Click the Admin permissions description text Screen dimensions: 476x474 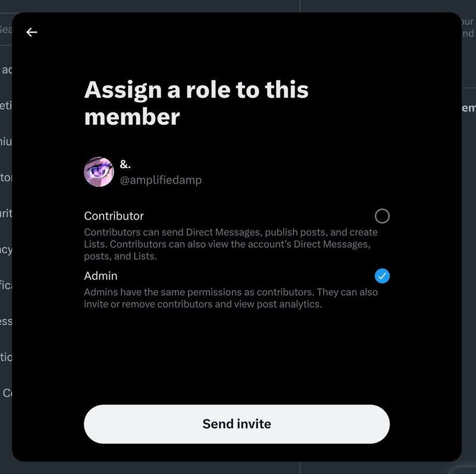[231, 298]
